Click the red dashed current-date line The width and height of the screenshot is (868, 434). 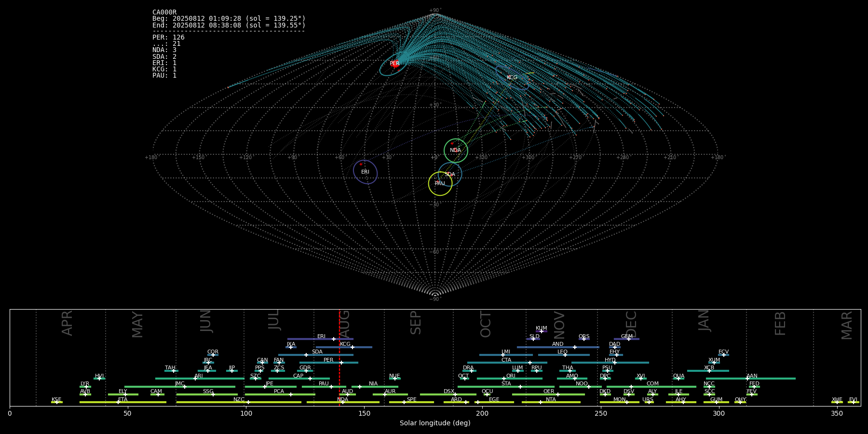(339, 357)
